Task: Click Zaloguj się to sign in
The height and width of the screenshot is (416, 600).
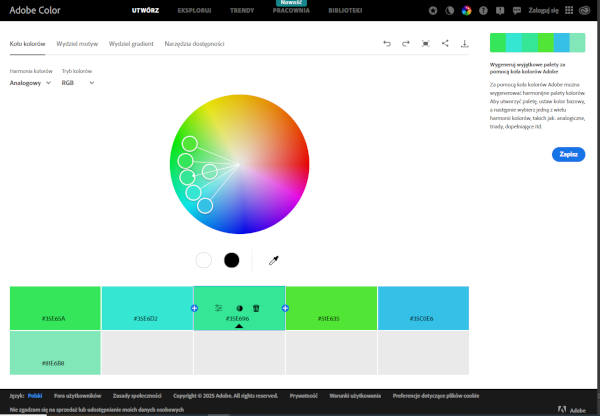Action: tap(543, 10)
